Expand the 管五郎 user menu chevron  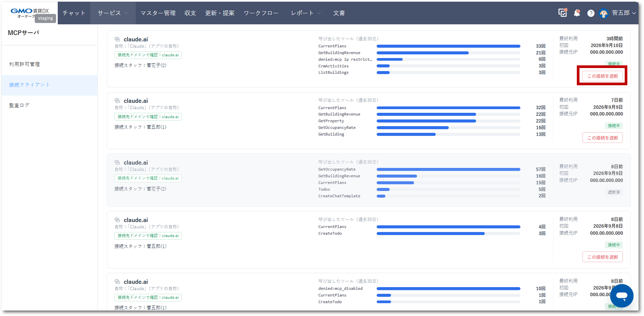[x=634, y=13]
